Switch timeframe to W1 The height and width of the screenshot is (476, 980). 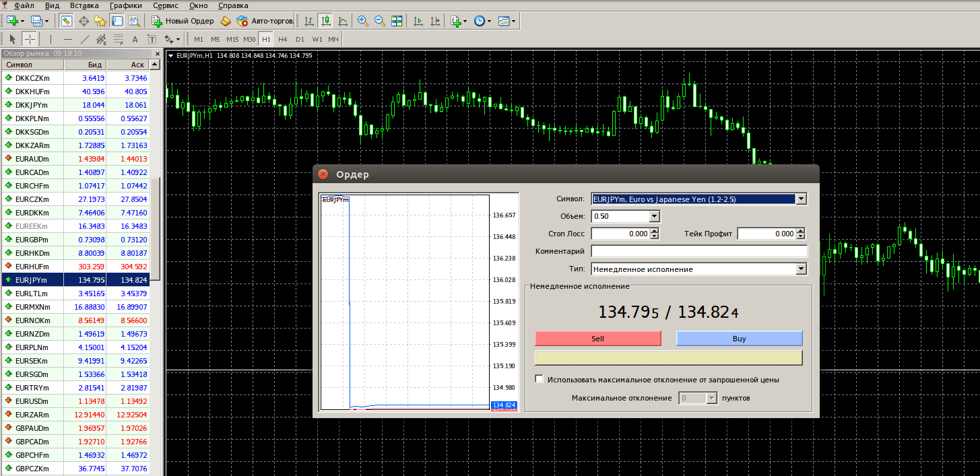(x=317, y=39)
